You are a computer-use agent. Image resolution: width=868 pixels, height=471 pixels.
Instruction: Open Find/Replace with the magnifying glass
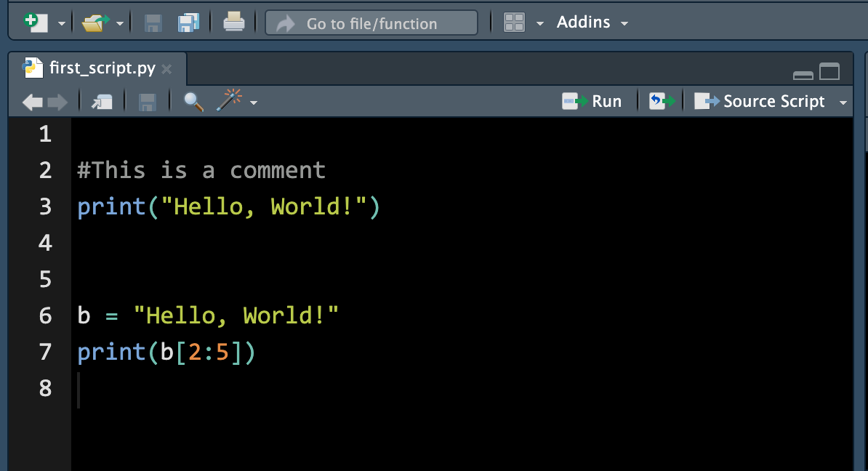(x=193, y=101)
